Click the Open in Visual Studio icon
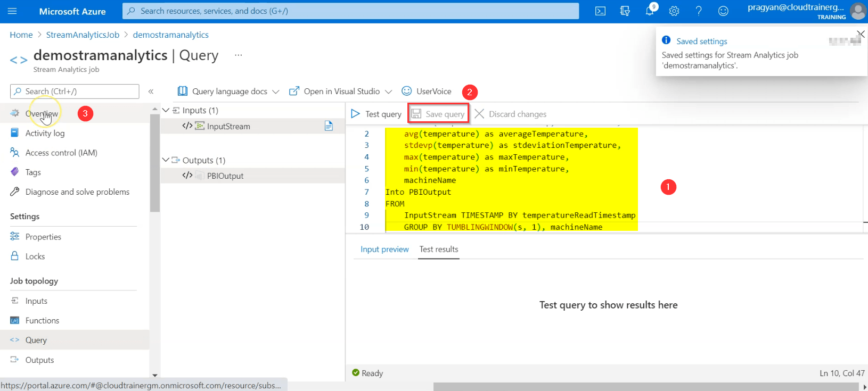Image resolution: width=868 pixels, height=391 pixels. tap(294, 91)
